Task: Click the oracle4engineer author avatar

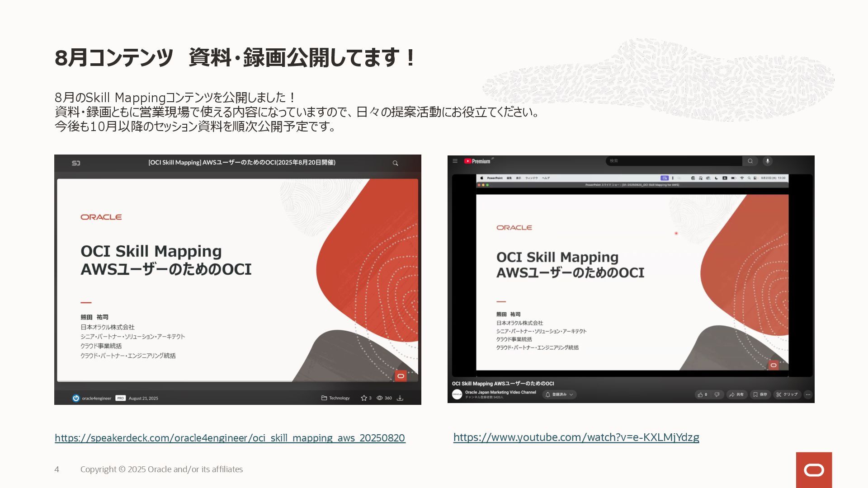Action: pos(75,398)
